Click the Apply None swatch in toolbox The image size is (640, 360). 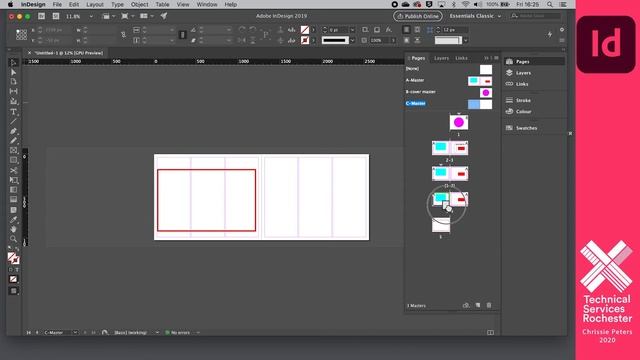coord(13,279)
